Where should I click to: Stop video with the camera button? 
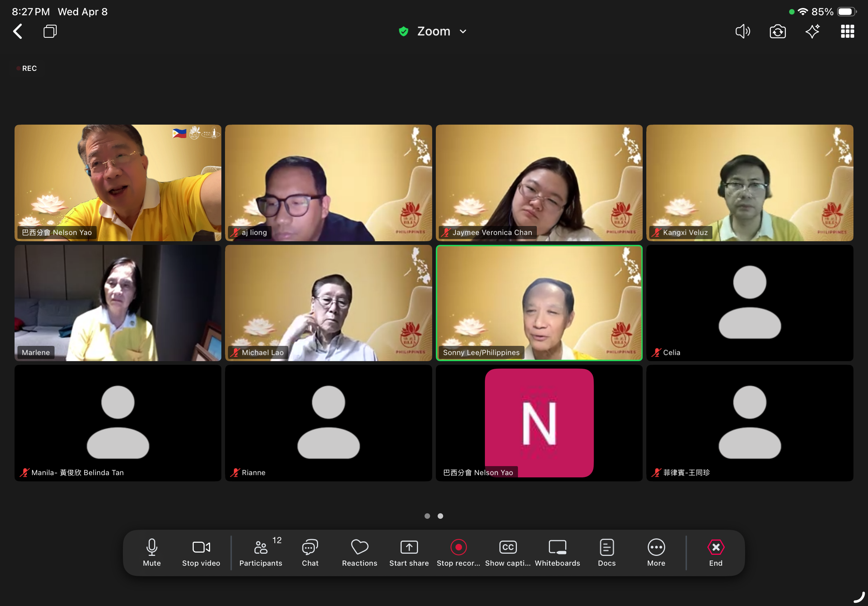pyautogui.click(x=201, y=552)
